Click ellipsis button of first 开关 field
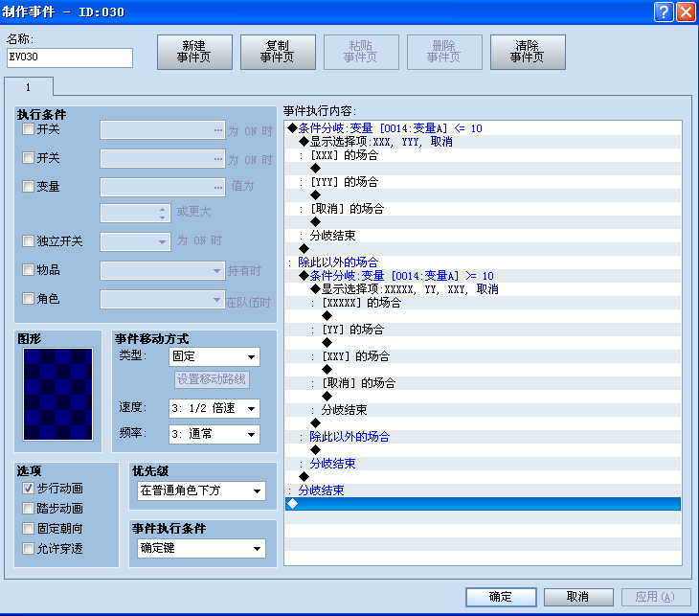699x616 pixels. pyautogui.click(x=218, y=130)
